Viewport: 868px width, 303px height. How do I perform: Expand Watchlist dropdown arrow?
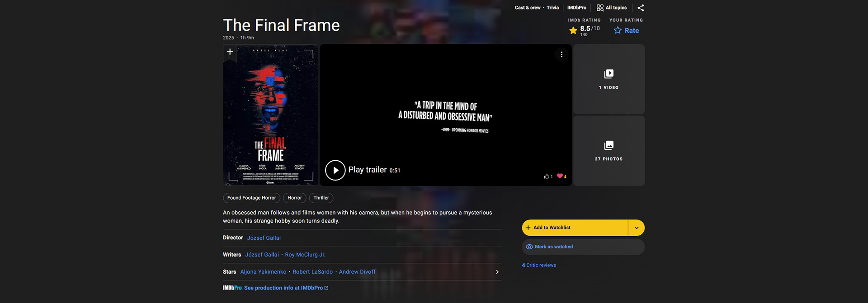coord(637,228)
